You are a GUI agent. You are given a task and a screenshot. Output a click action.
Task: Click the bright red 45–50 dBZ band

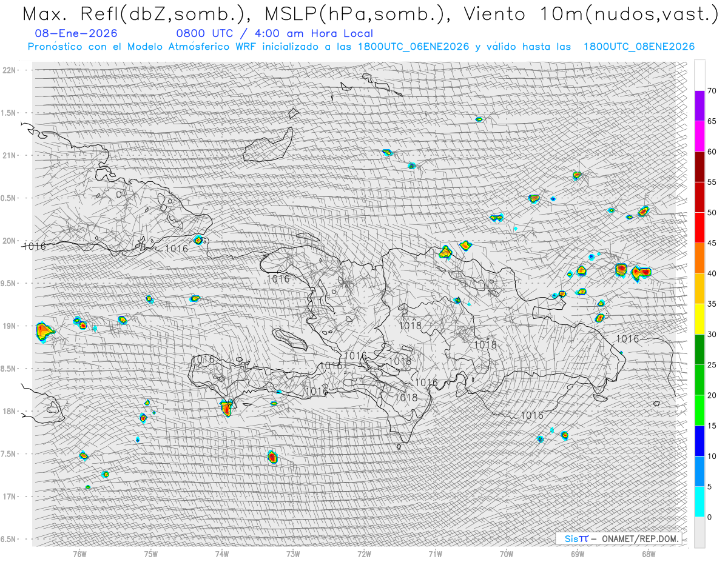tap(699, 227)
